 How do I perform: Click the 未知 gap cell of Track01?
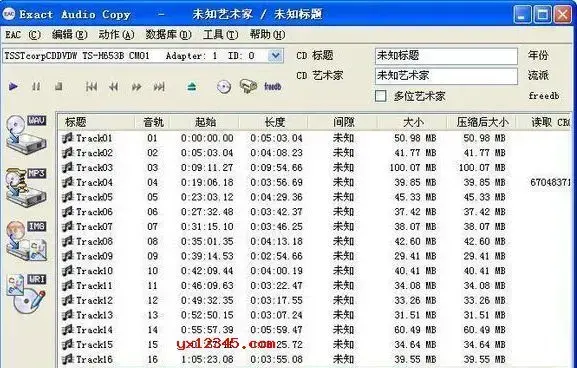tap(343, 138)
